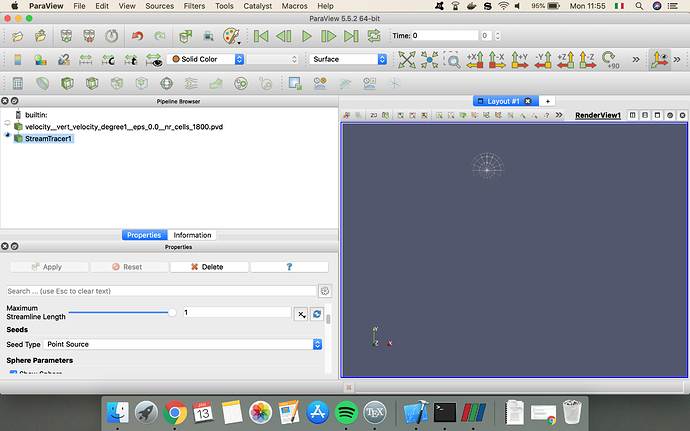Click the Apply button
This screenshot has height=431, width=690.
point(49,267)
